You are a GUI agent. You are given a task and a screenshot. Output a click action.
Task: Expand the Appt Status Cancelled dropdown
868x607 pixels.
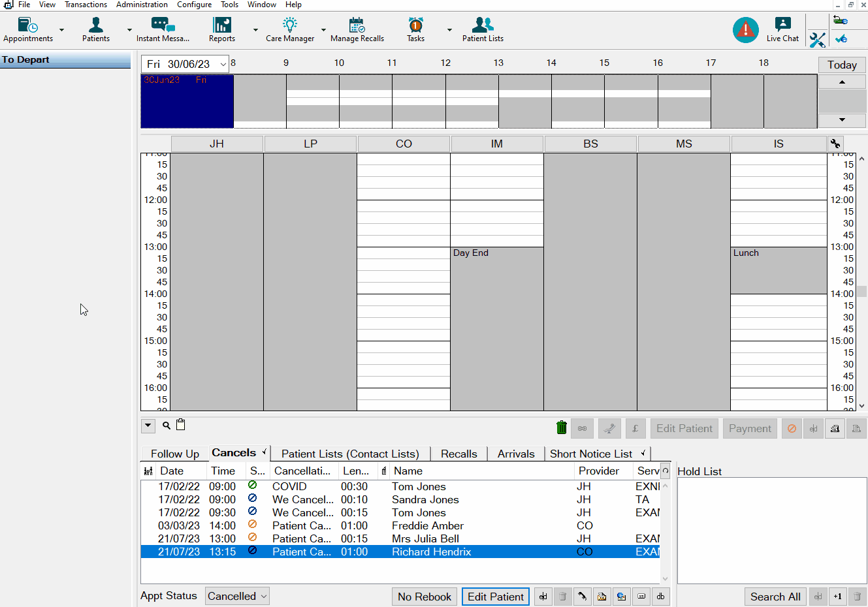263,596
